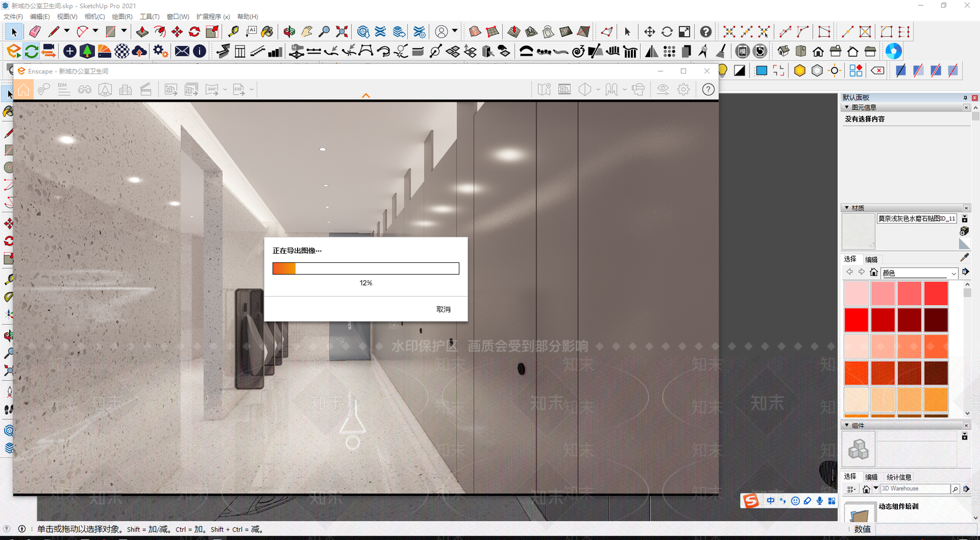Click the 3D Warehouse search field
980x540 pixels.
point(915,489)
